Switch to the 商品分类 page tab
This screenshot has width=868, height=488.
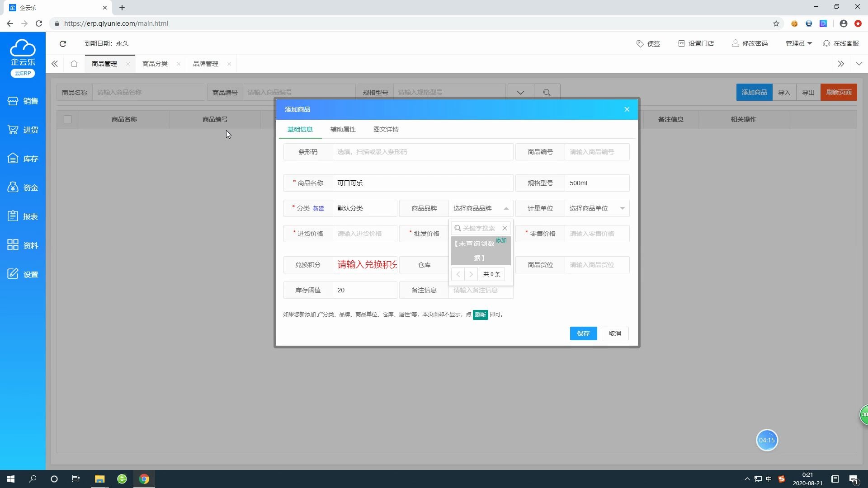155,64
